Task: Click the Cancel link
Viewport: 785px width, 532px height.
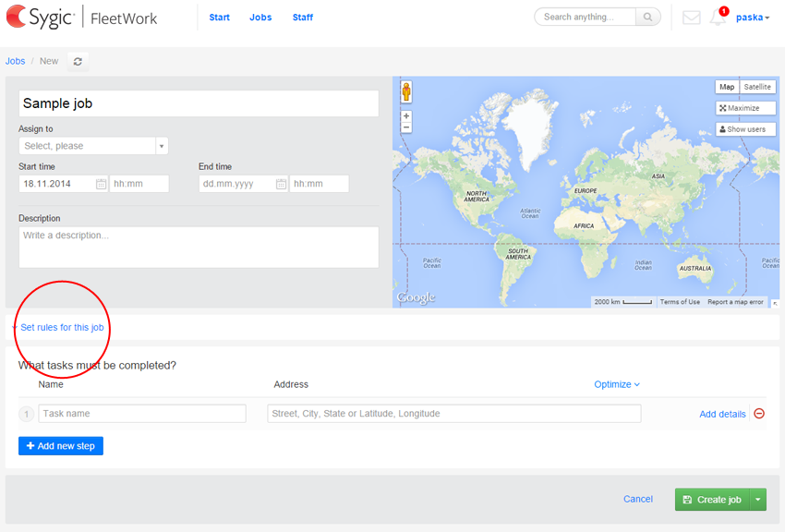Action: [x=638, y=499]
